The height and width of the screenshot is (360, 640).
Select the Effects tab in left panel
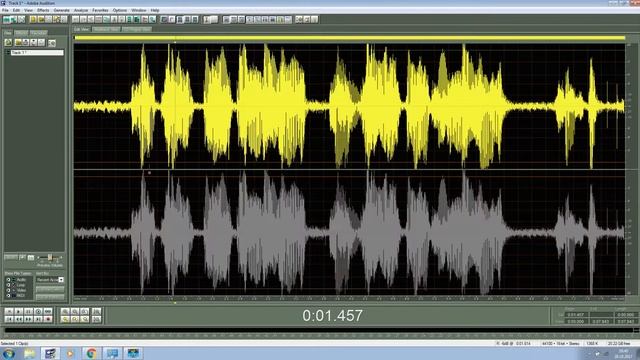click(x=21, y=33)
